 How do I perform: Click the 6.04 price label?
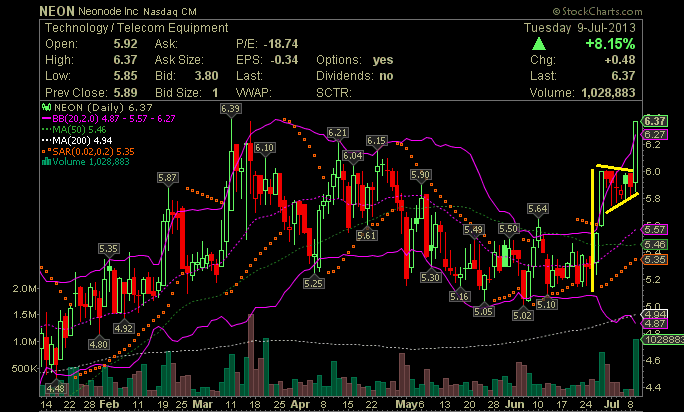tap(352, 155)
